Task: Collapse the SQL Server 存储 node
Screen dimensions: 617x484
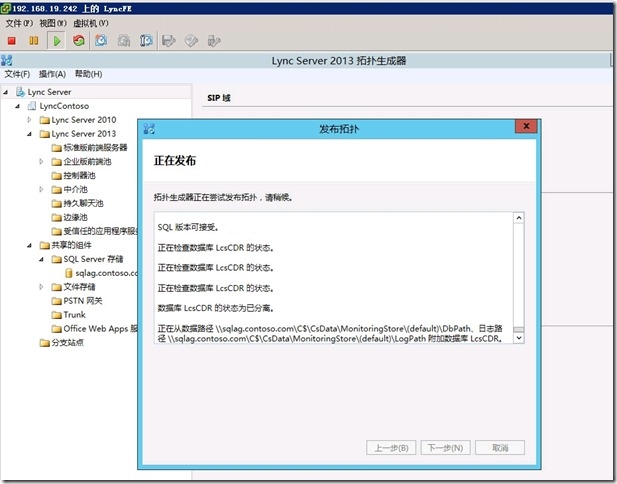Action: tap(41, 259)
